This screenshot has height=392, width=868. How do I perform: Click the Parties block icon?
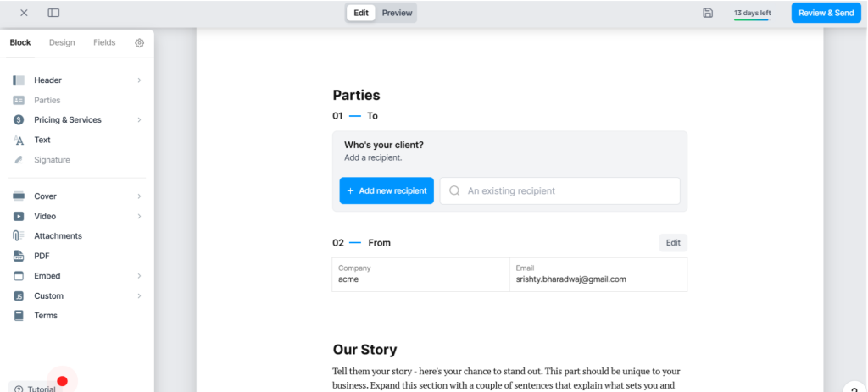pyautogui.click(x=19, y=100)
